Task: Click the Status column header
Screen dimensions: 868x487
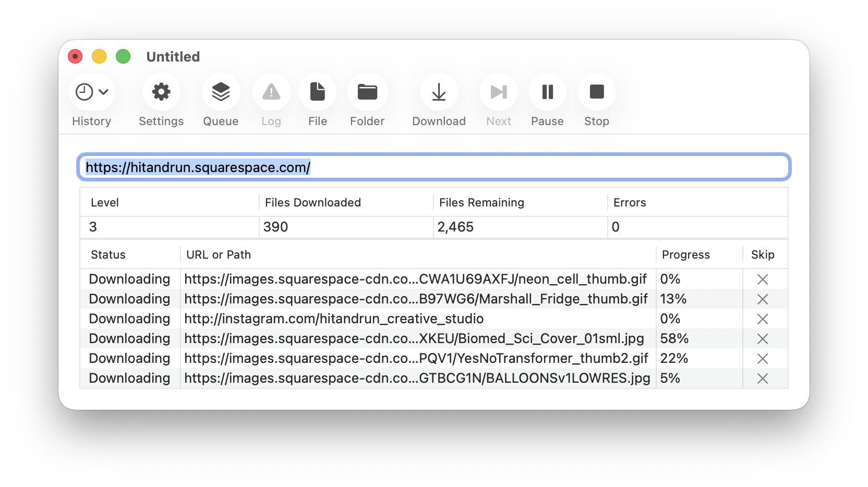Action: point(108,255)
